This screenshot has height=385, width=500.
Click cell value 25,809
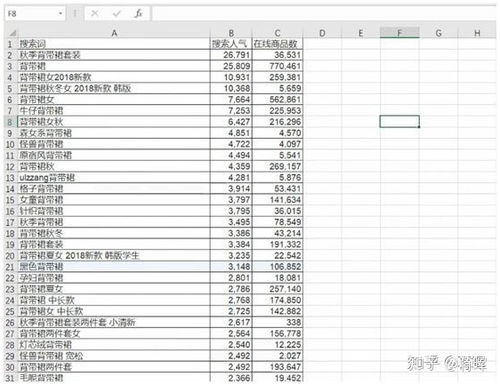coord(231,66)
